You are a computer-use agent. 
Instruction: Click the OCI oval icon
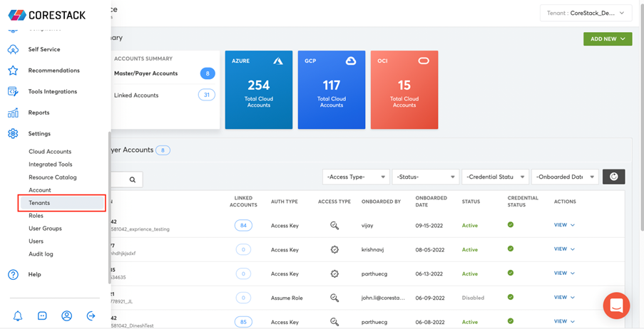coord(424,61)
